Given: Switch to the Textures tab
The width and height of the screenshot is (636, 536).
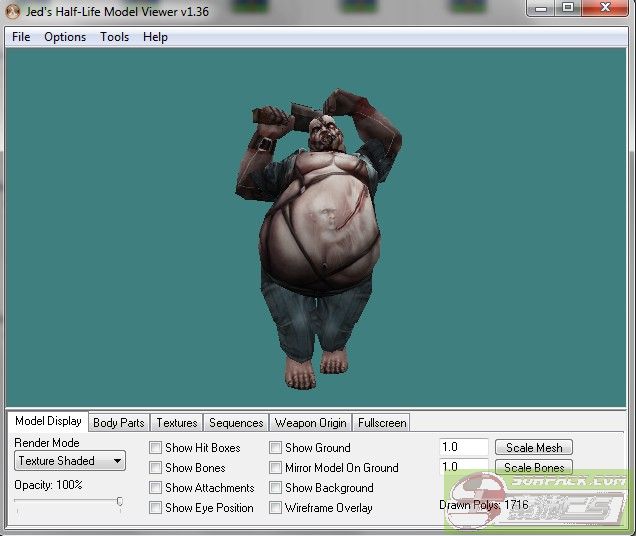Looking at the screenshot, I should point(177,423).
